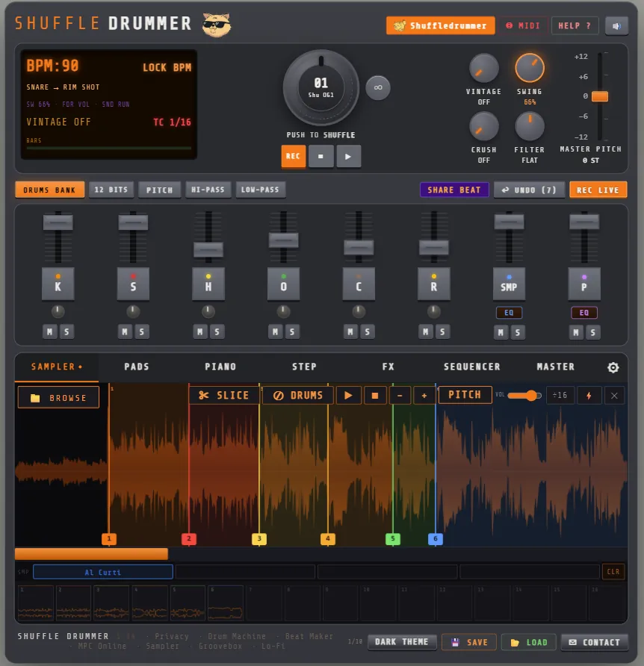The height and width of the screenshot is (666, 644).
Task: Close the sampler with X icon
Action: [614, 396]
